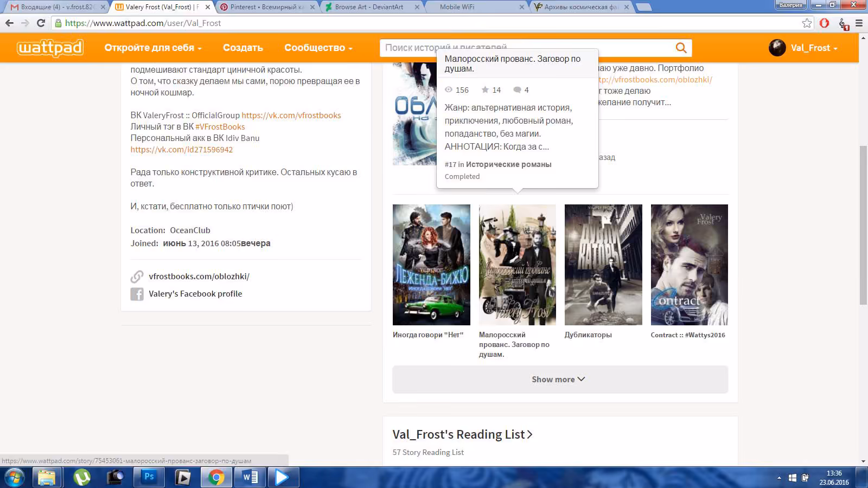The height and width of the screenshot is (488, 868).
Task: Open Val_Frost's Reading List
Action: coord(462,434)
